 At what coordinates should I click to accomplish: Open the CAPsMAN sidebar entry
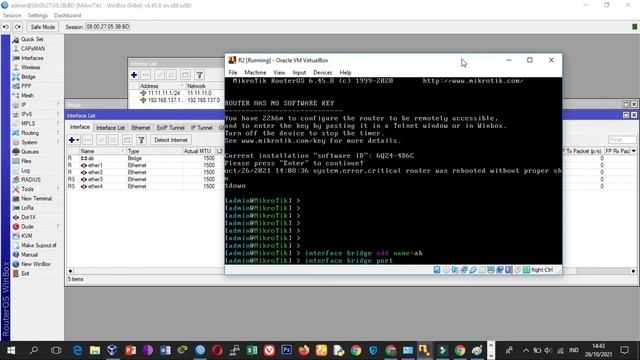[33, 49]
